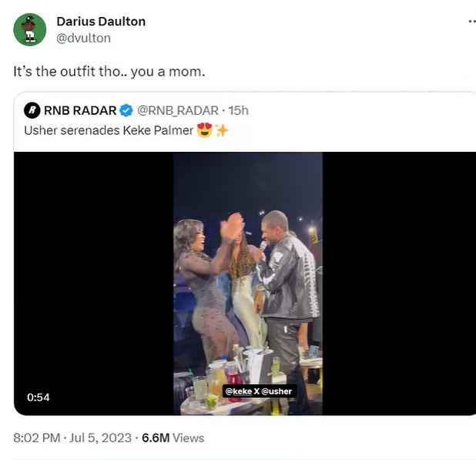Open the RNB RADAR account name
Screen dimensions: 476x460
[x=80, y=110]
